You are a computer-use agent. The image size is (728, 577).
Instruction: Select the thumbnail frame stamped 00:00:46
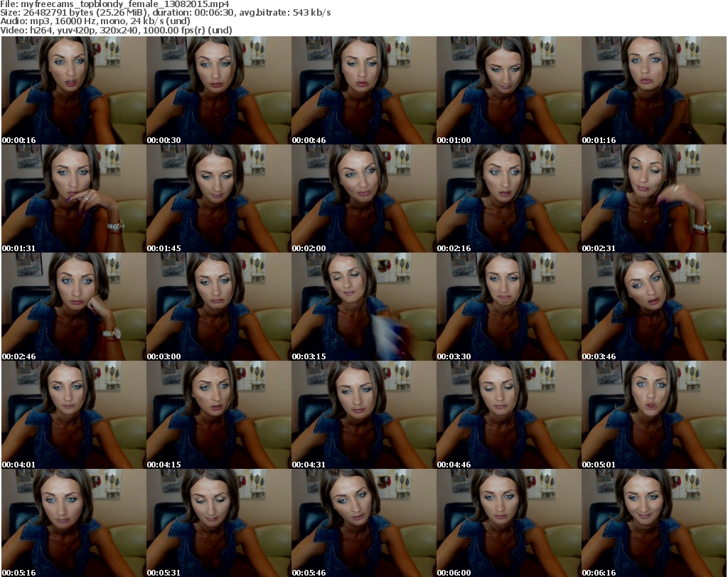coord(363,90)
